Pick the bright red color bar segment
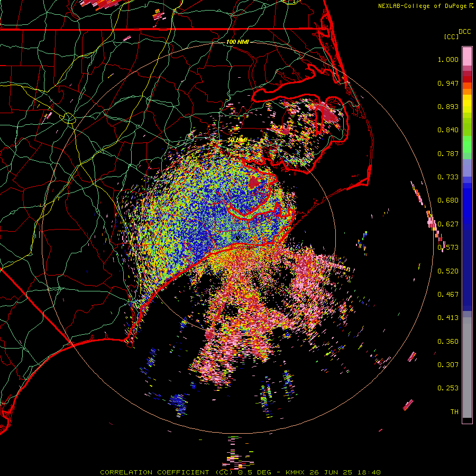This screenshot has width=476, height=476. coord(467,79)
